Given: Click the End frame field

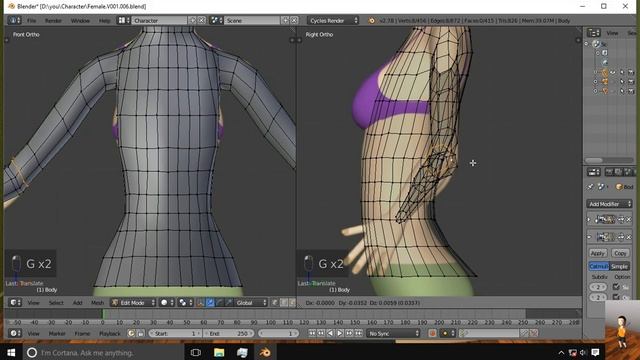Looking at the screenshot, I should [x=229, y=333].
